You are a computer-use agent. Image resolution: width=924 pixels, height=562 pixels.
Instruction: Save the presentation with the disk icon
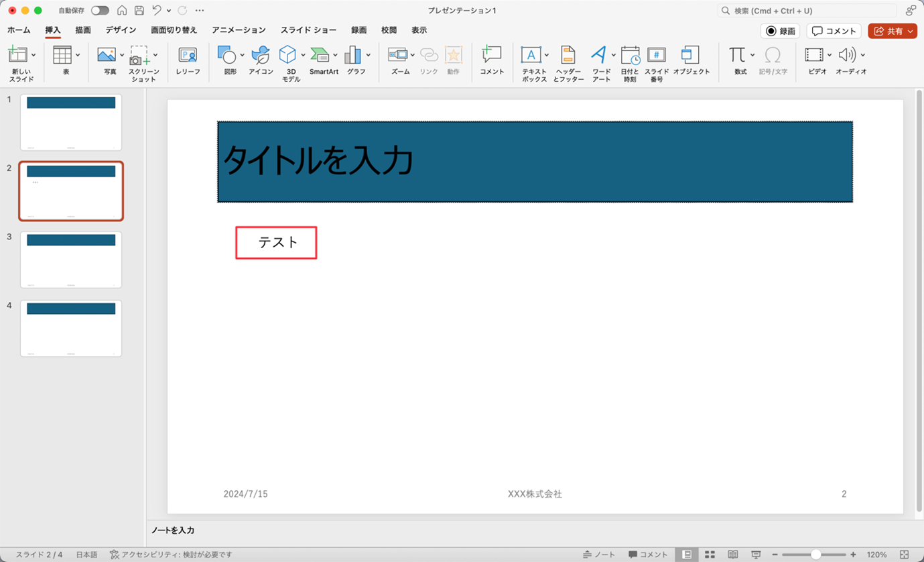(x=139, y=11)
